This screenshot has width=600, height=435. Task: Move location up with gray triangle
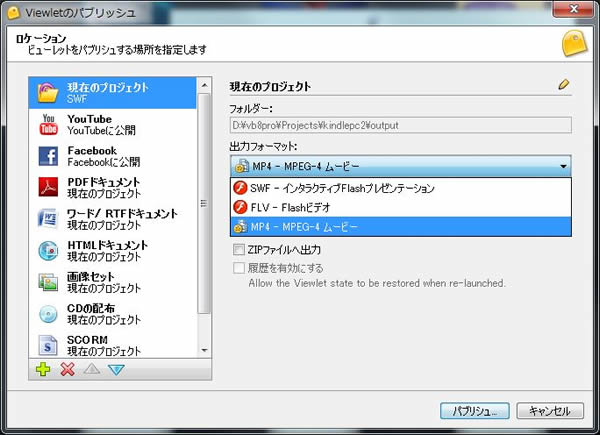(x=92, y=369)
